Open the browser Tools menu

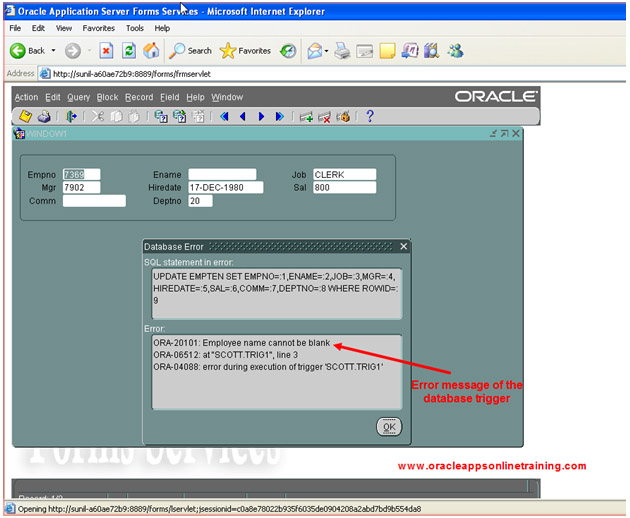pos(135,28)
